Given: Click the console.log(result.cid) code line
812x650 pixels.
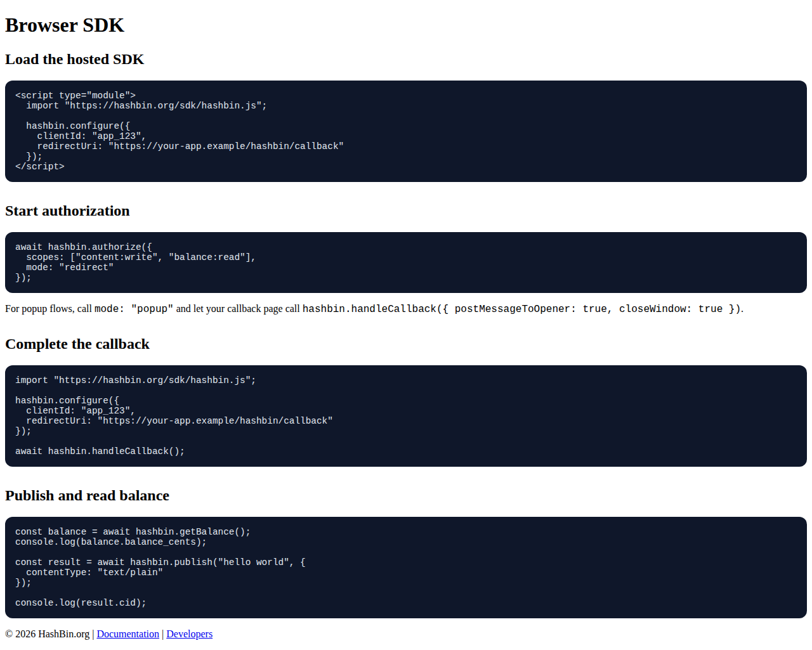Looking at the screenshot, I should coord(81,603).
